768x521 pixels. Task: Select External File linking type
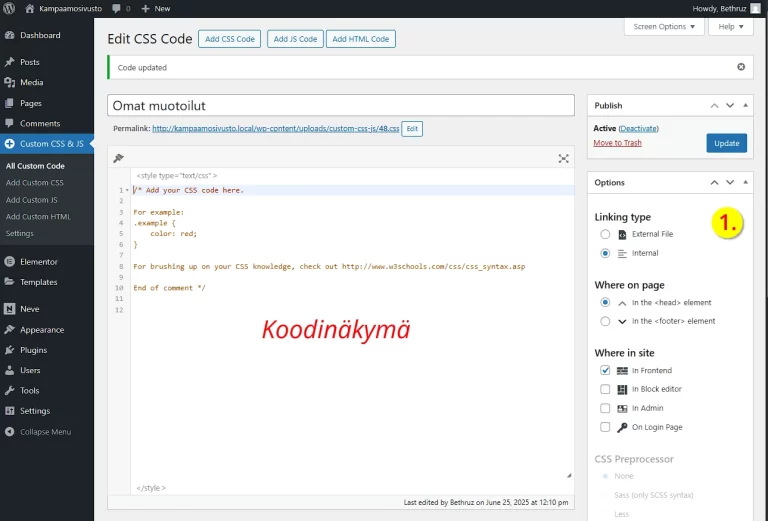(605, 234)
